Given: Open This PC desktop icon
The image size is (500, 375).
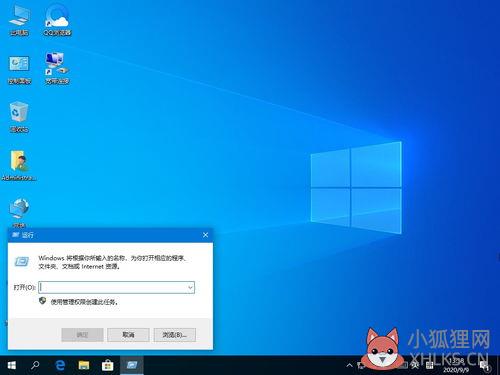Looking at the screenshot, I should click(19, 19).
